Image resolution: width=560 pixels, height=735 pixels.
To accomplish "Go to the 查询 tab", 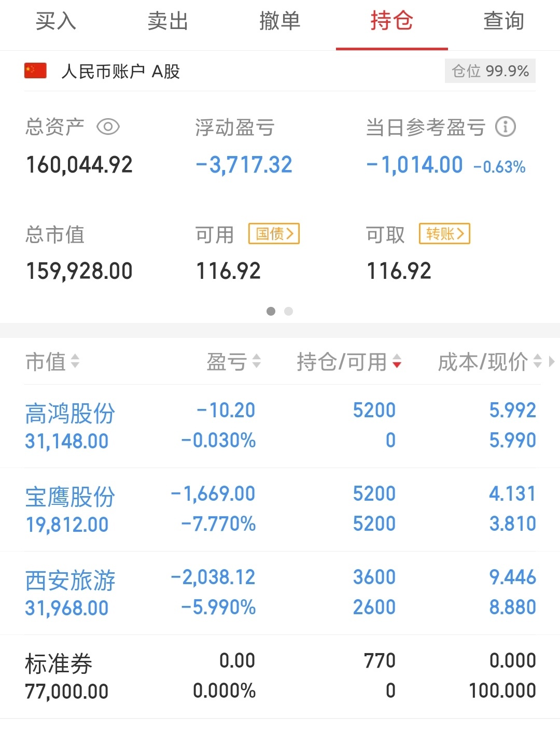I will tap(504, 22).
